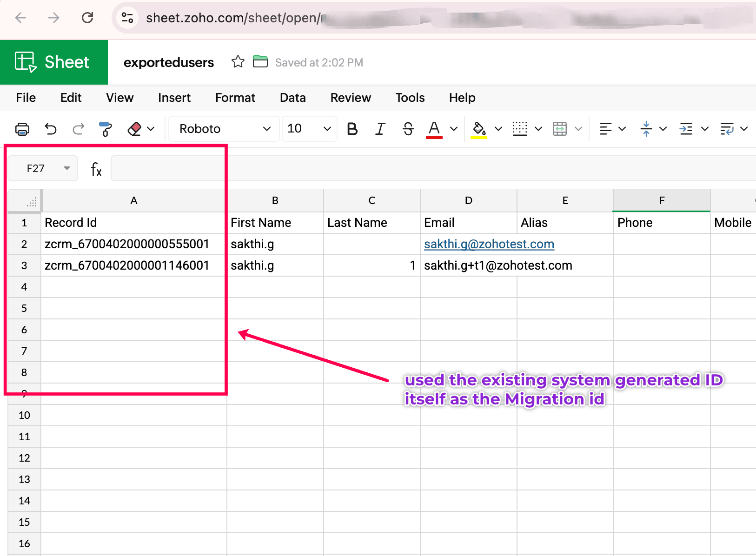Select column F header
Image resolution: width=756 pixels, height=556 pixels.
click(x=662, y=201)
